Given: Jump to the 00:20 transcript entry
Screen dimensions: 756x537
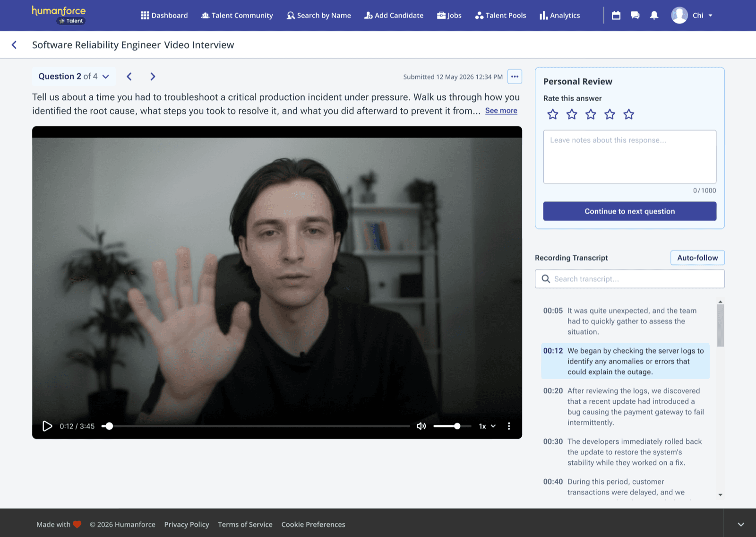Looking at the screenshot, I should pos(625,407).
